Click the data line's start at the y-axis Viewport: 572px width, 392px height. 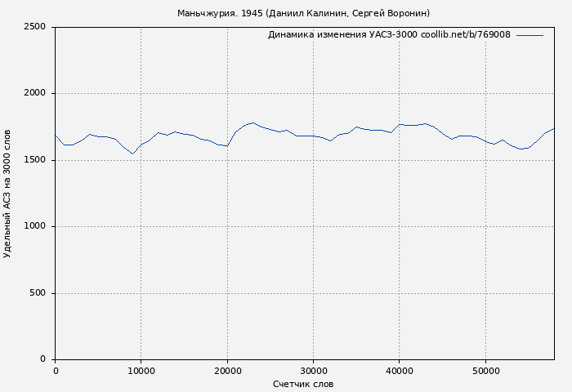coord(56,135)
